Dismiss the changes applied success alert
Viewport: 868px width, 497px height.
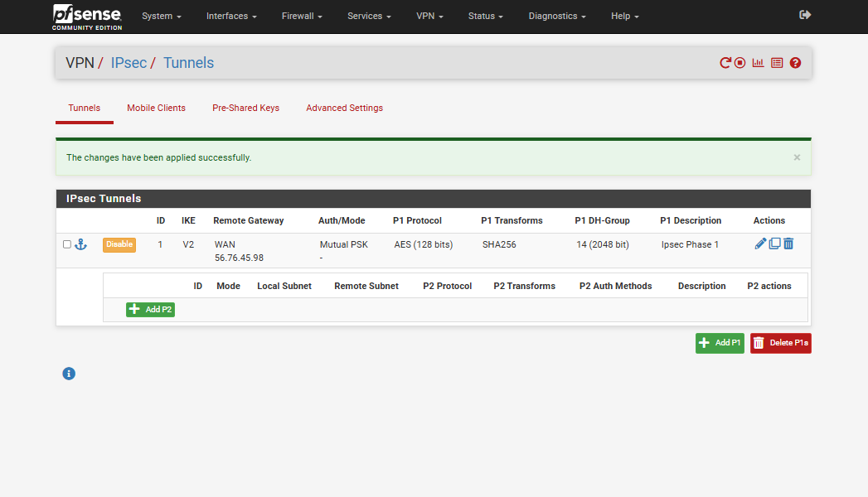[797, 157]
